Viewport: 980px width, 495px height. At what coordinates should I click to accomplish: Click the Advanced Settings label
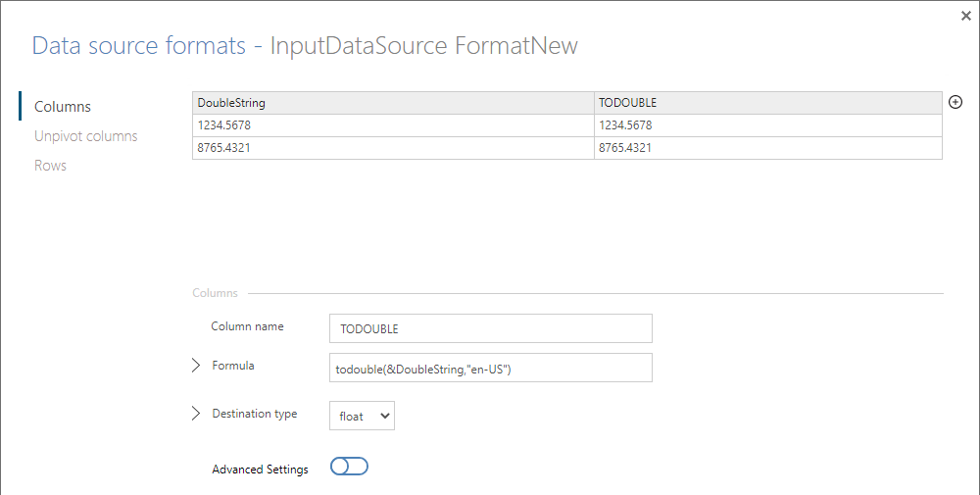tap(260, 470)
